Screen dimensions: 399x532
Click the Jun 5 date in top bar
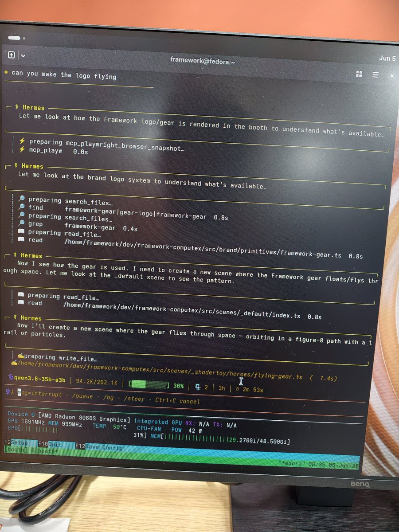[387, 59]
